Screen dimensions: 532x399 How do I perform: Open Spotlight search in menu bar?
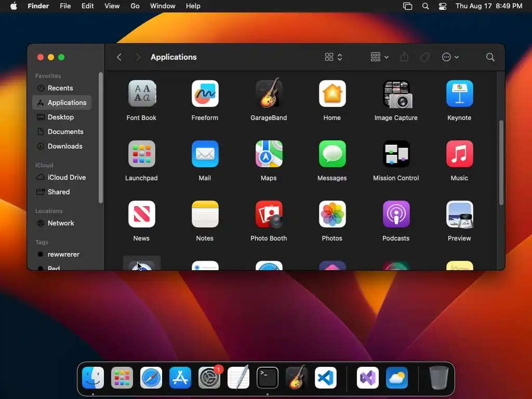tap(425, 6)
